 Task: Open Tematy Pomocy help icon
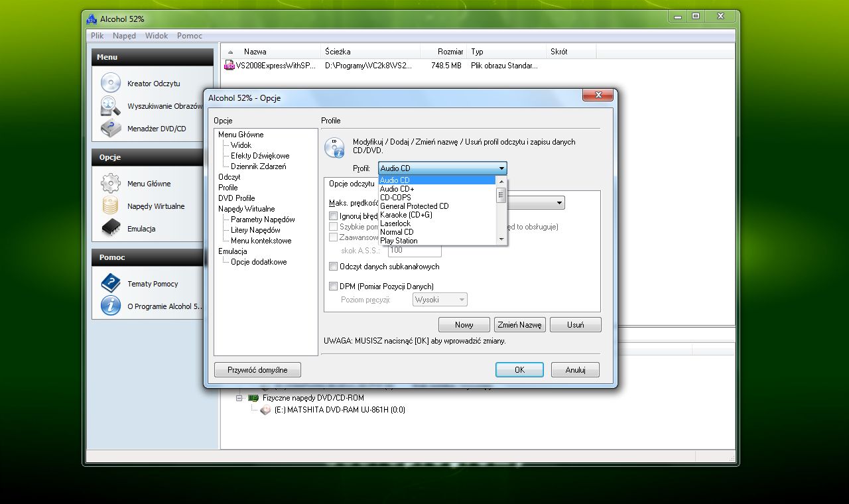click(110, 283)
